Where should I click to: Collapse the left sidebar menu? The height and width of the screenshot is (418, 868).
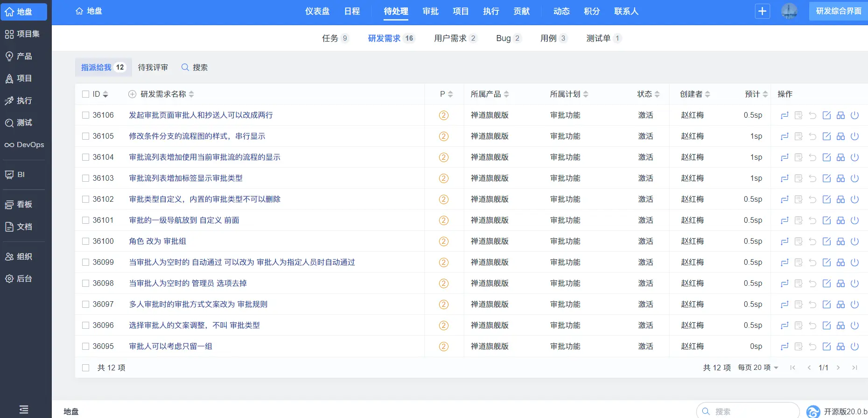click(x=24, y=410)
